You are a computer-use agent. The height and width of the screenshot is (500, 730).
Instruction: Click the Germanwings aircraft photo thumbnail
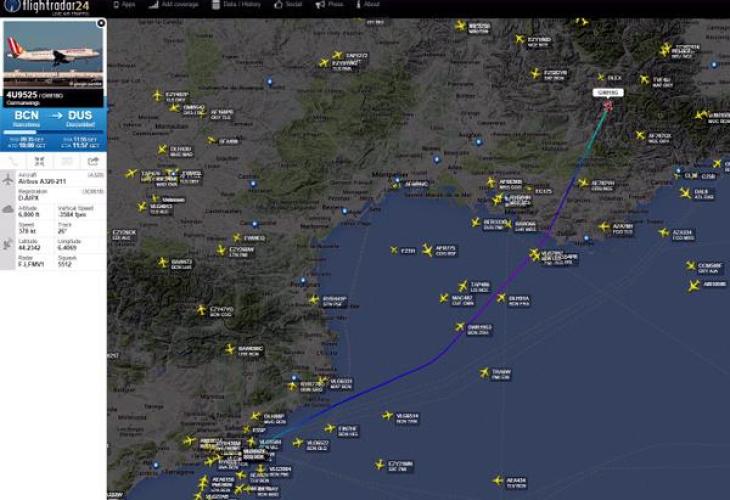pos(54,53)
